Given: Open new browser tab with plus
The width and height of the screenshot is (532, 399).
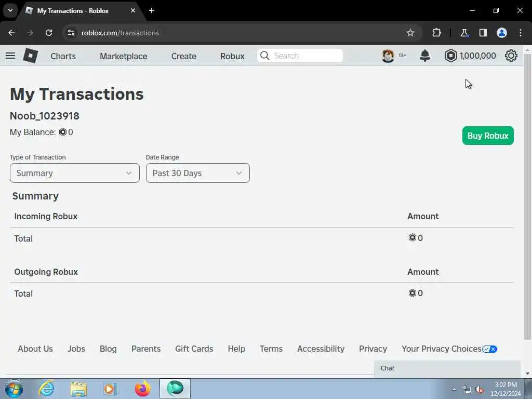Looking at the screenshot, I should pyautogui.click(x=152, y=10).
